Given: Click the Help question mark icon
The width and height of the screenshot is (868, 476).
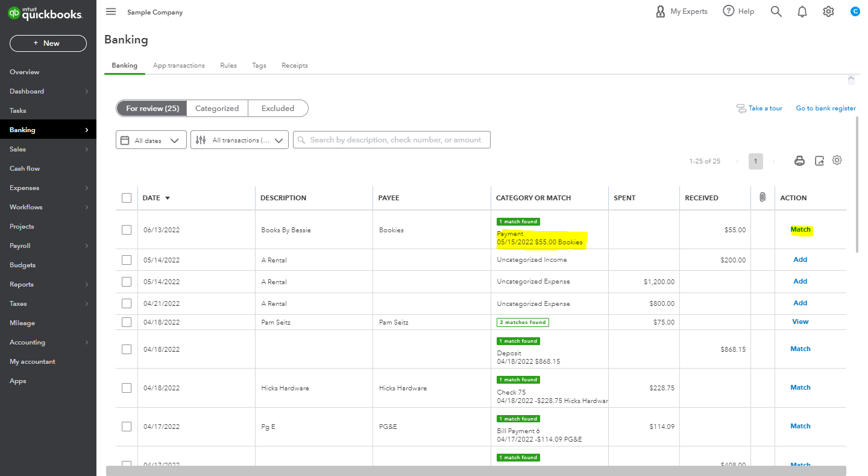Looking at the screenshot, I should (729, 11).
